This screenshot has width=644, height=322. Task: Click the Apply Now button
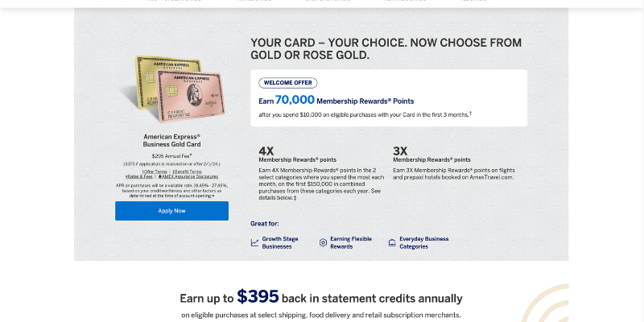click(171, 211)
